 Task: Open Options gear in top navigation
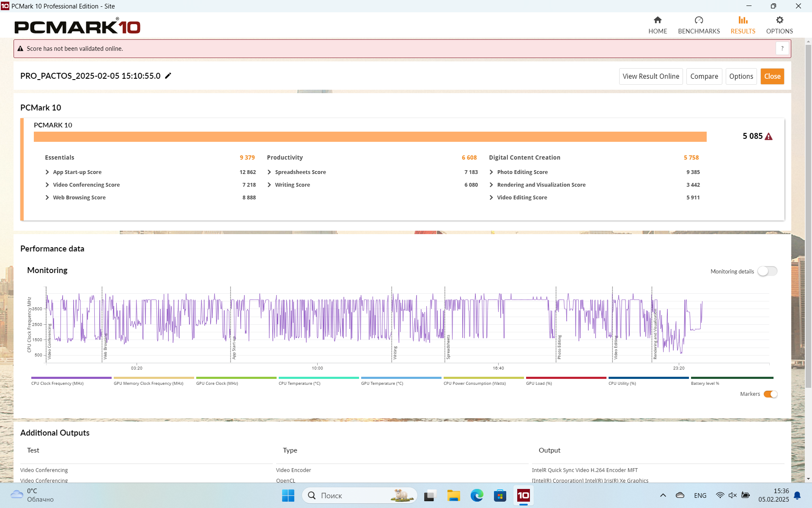tap(779, 20)
